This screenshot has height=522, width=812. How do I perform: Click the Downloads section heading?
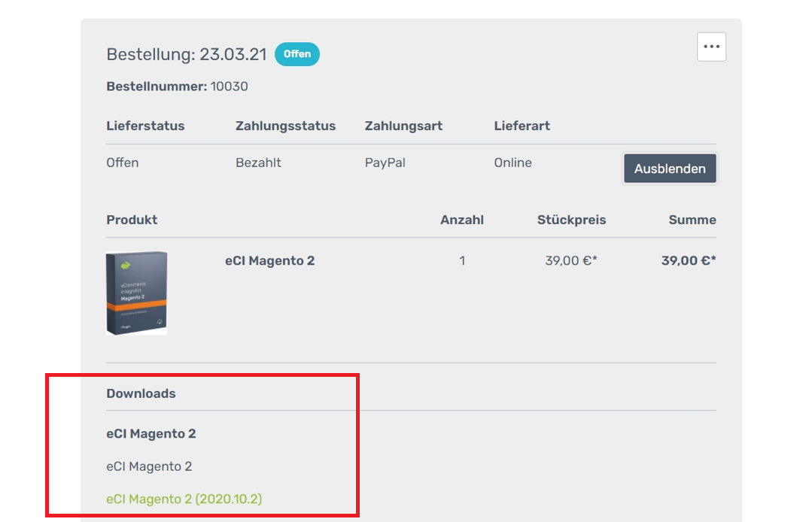point(141,393)
